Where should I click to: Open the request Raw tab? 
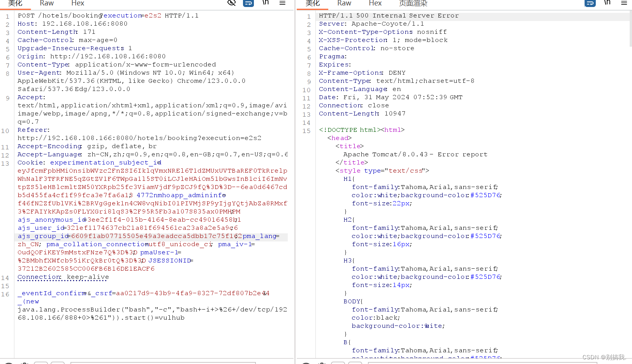tap(47, 3)
